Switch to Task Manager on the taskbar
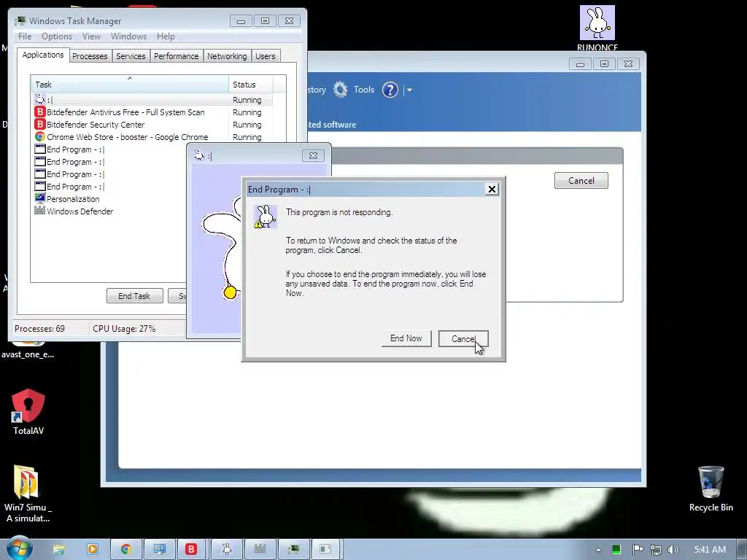This screenshot has width=747, height=560. coord(294,549)
